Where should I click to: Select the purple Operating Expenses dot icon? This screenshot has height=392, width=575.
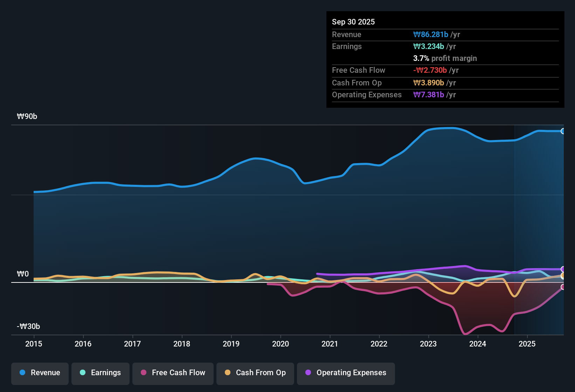[308, 373]
